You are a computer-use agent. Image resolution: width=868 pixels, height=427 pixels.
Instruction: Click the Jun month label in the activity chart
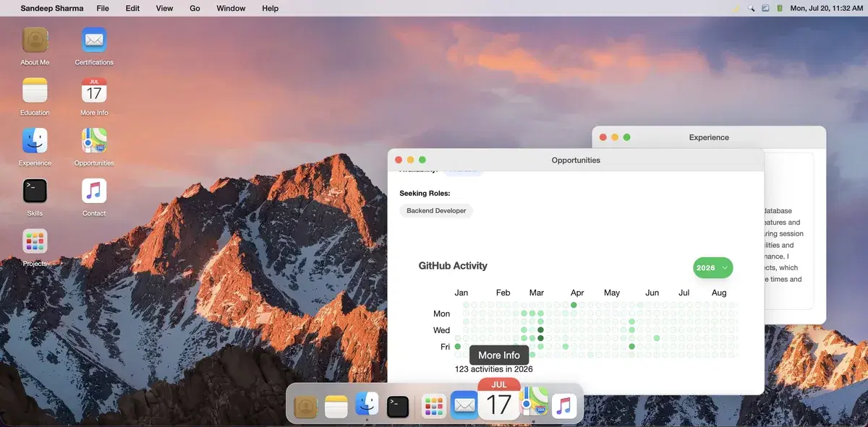[652, 293]
